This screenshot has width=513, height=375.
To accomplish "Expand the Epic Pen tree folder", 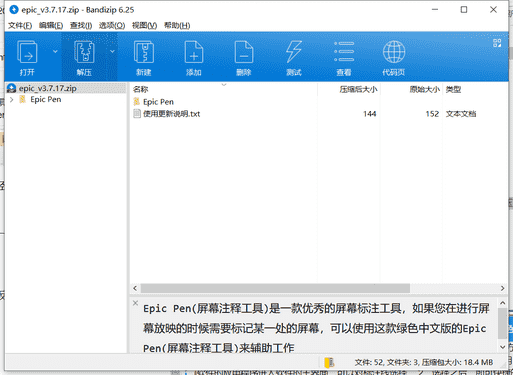I will point(12,99).
